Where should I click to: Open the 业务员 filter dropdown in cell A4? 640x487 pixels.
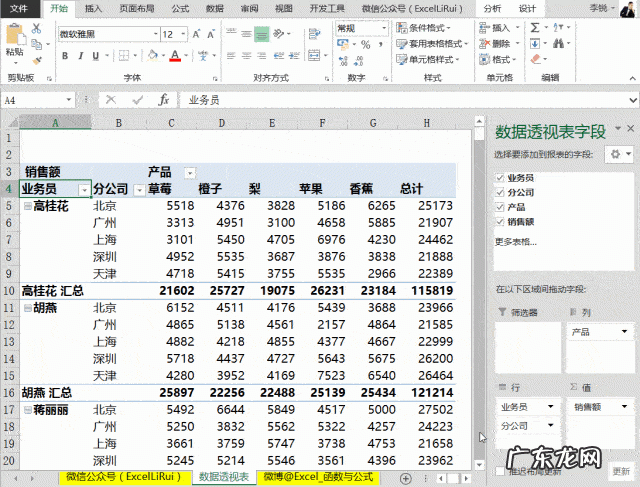click(83, 189)
